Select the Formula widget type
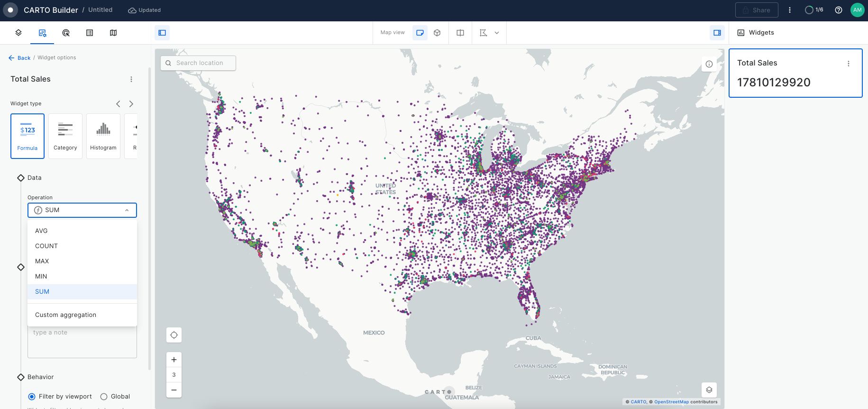 coord(27,136)
